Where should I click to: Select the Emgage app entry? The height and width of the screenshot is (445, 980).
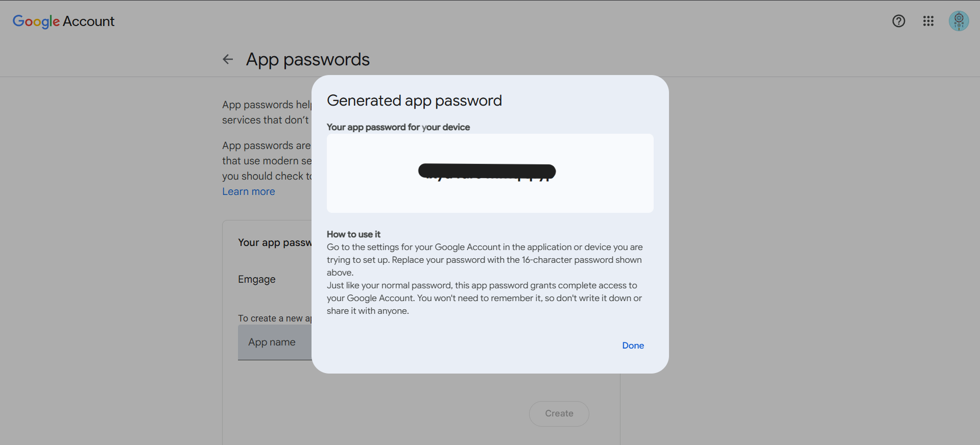coord(256,279)
